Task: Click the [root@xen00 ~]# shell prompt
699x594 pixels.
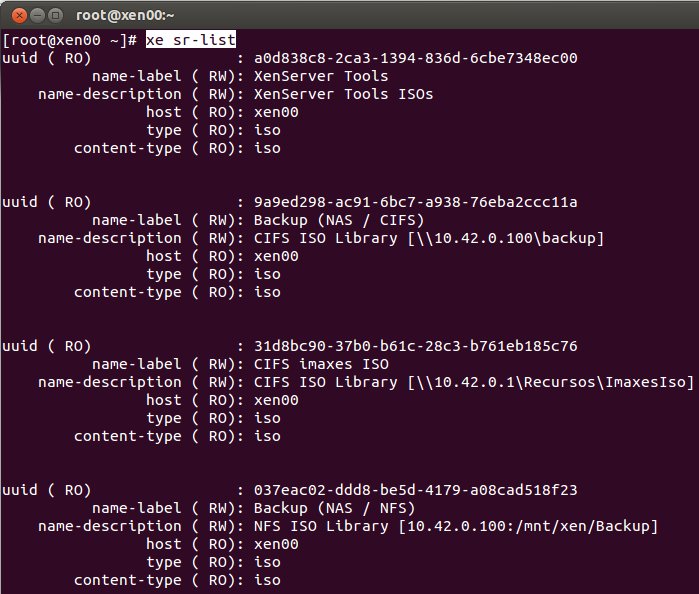Action: point(70,40)
